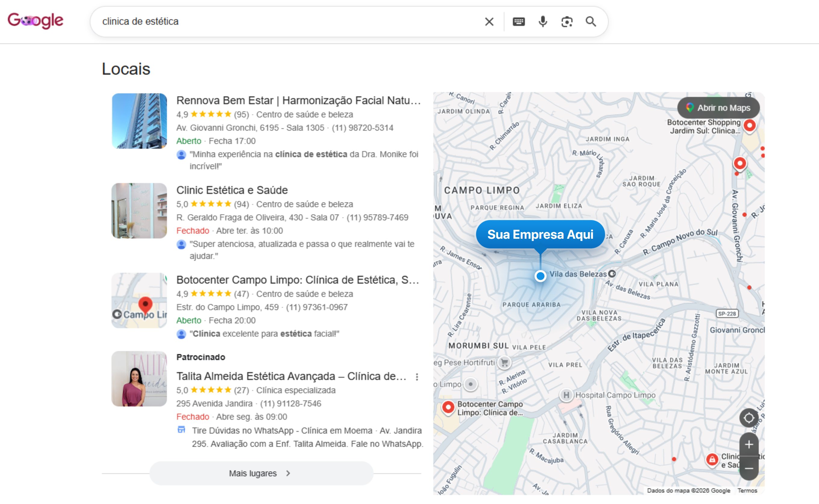
Task: Click the Patrocinado label
Action: point(200,357)
